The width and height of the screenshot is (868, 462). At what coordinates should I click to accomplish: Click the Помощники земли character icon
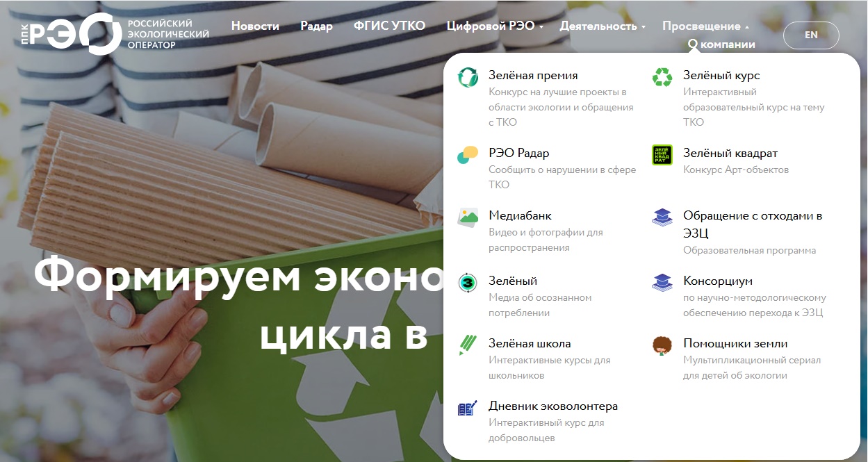[662, 345]
